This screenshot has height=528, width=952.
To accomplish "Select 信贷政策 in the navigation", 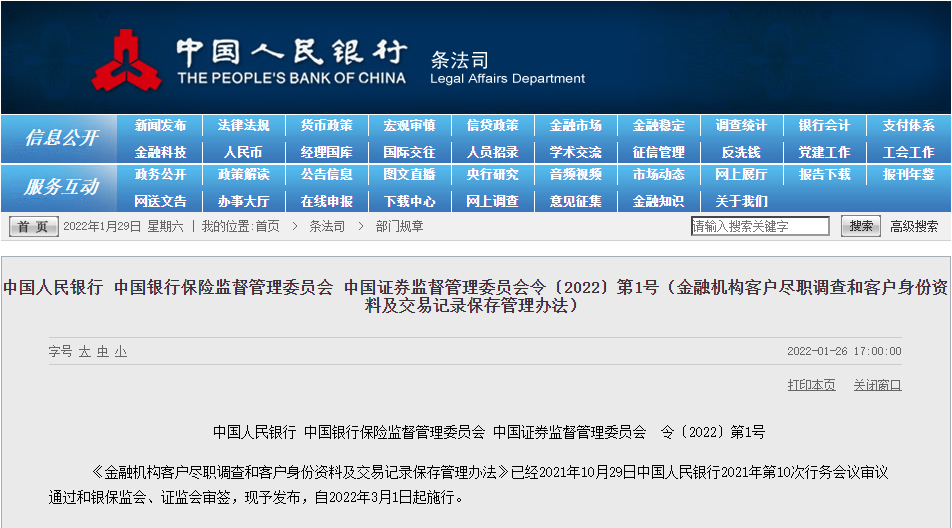I will [492, 126].
